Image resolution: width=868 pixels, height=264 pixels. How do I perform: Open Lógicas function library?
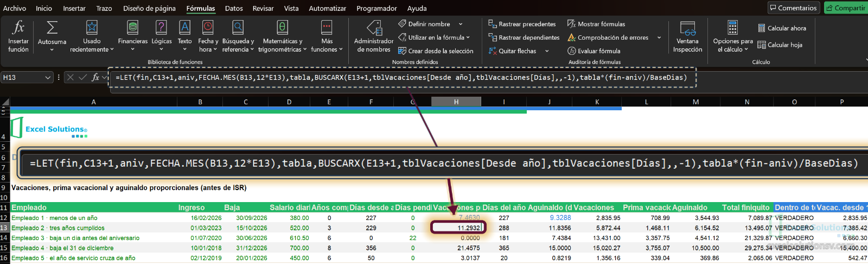[x=161, y=36]
